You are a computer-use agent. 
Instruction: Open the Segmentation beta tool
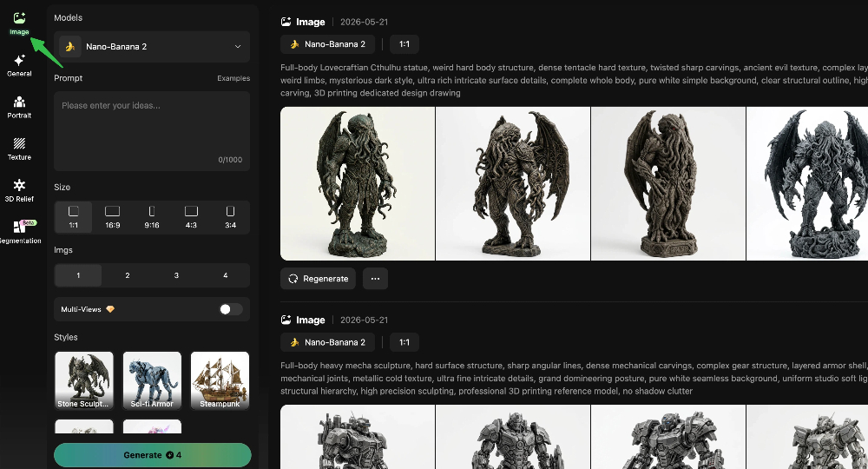[x=20, y=232]
